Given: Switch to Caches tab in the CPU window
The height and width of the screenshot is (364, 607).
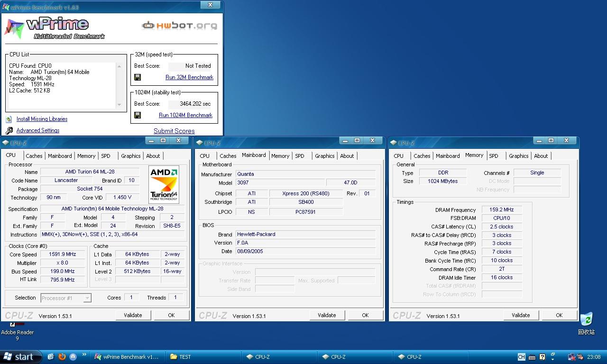Looking at the screenshot, I should tap(34, 156).
